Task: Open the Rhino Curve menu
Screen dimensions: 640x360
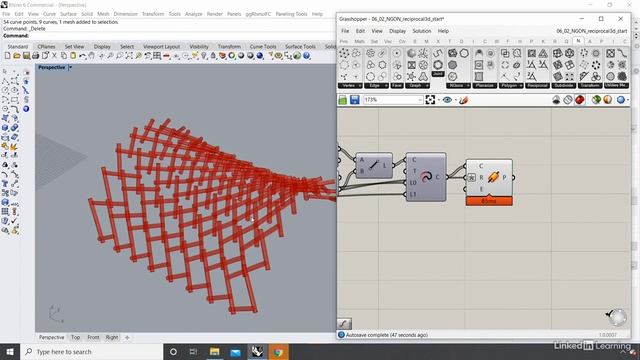Action: 49,14
